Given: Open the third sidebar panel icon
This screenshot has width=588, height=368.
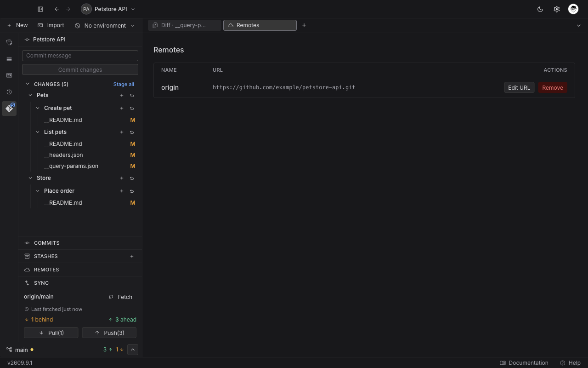Looking at the screenshot, I should (x=9, y=75).
